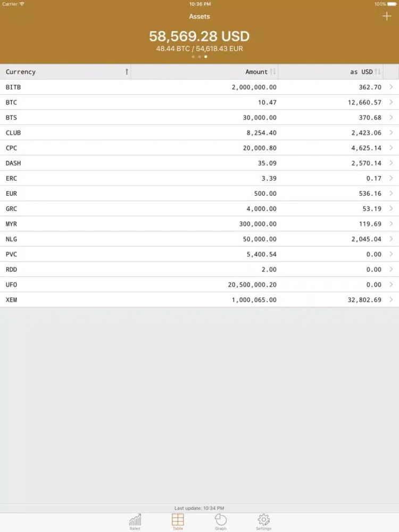Screen dimensions: 399x532
Task: Open the Graph pie chart icon
Action: pos(221,520)
